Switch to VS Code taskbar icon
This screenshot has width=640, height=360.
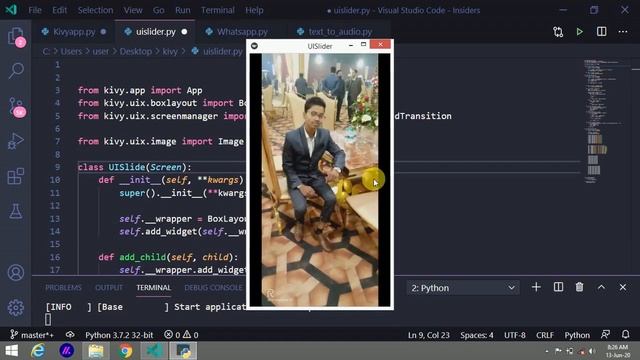tap(154, 351)
